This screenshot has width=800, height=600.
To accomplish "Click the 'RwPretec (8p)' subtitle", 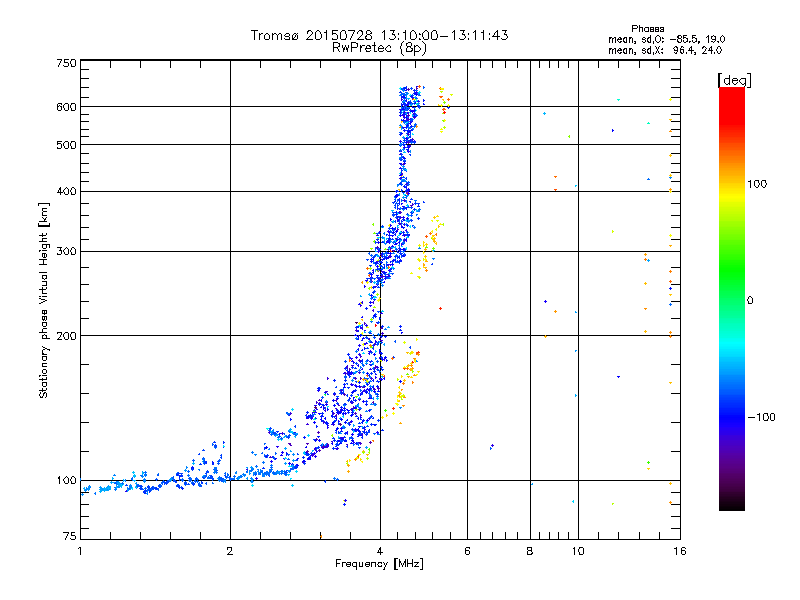I will [379, 48].
